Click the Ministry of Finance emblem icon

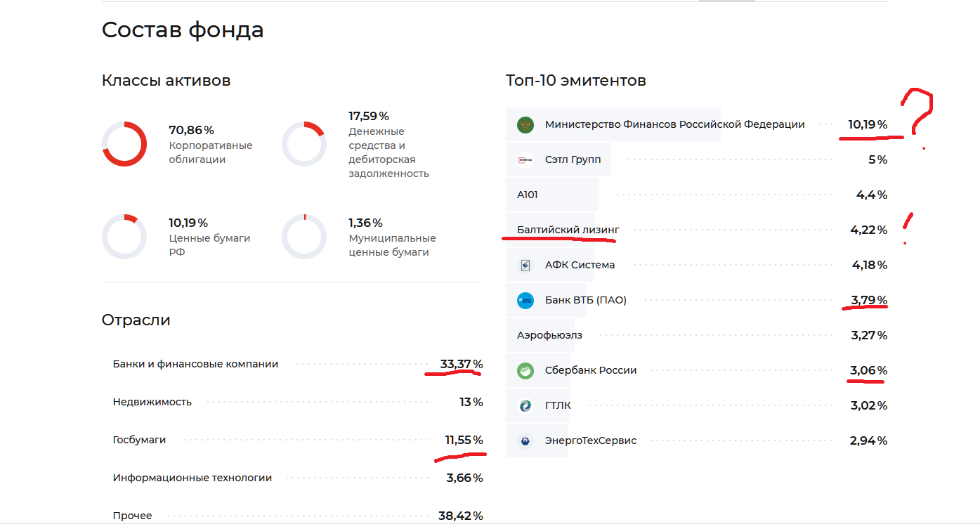pyautogui.click(x=525, y=125)
